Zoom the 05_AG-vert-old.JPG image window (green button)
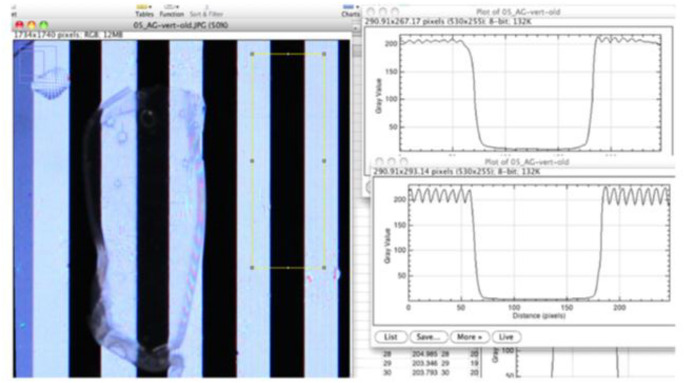This screenshot has height=383, width=684. [x=44, y=25]
